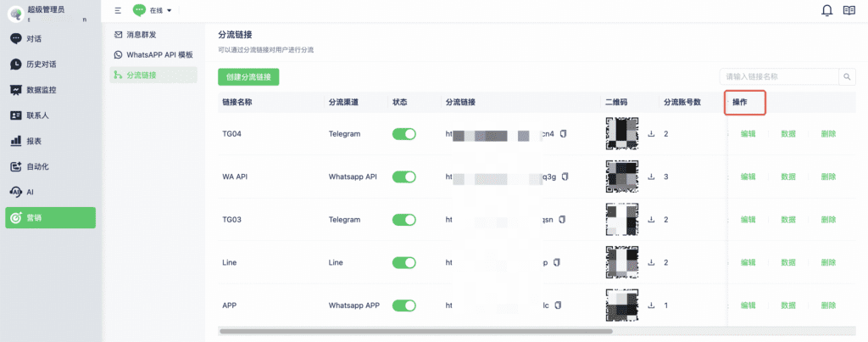Download the Line row QR code
Image resolution: width=868 pixels, height=342 pixels.
tap(651, 262)
